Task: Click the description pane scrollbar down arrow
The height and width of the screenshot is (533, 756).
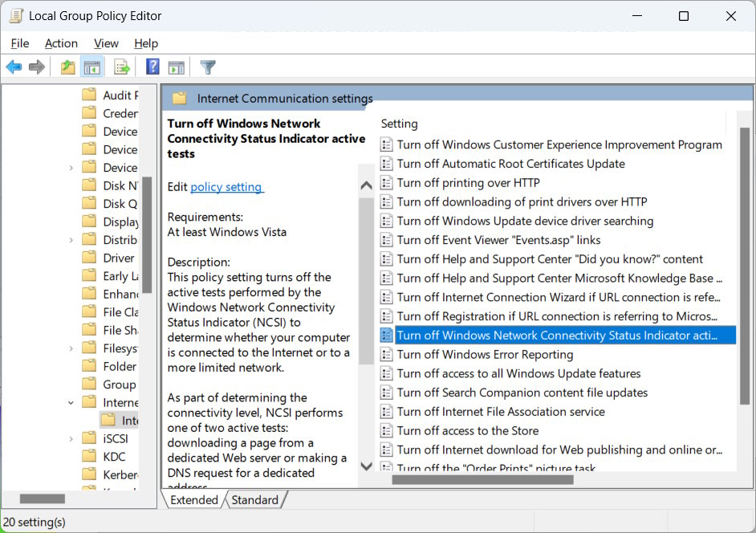Action: (x=366, y=466)
